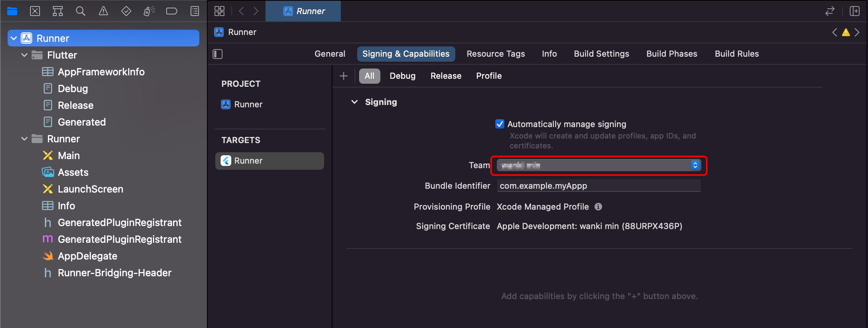This screenshot has width=868, height=328.
Task: Open the Info tab
Action: tap(549, 54)
